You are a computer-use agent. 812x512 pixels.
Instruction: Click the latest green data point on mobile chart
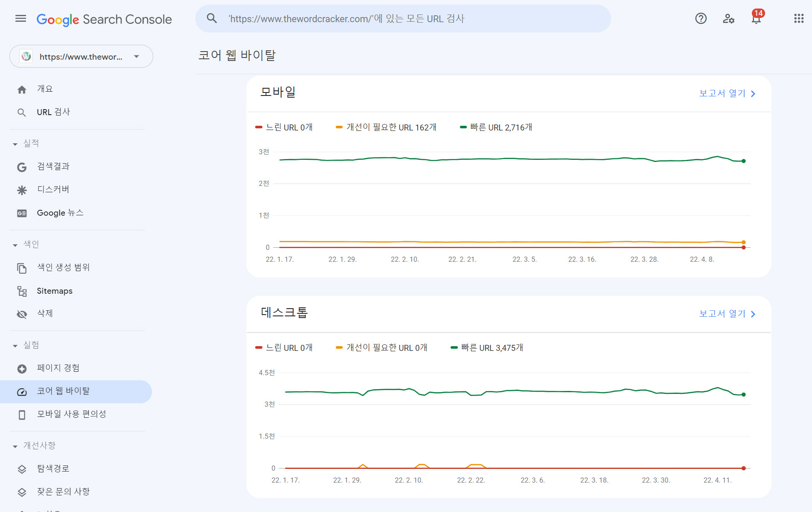(743, 161)
